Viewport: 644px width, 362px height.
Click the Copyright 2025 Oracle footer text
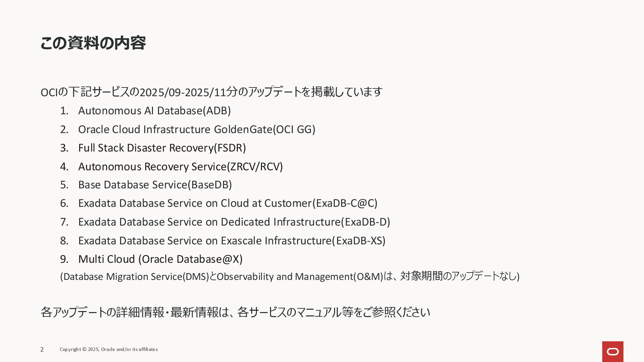coord(109,349)
